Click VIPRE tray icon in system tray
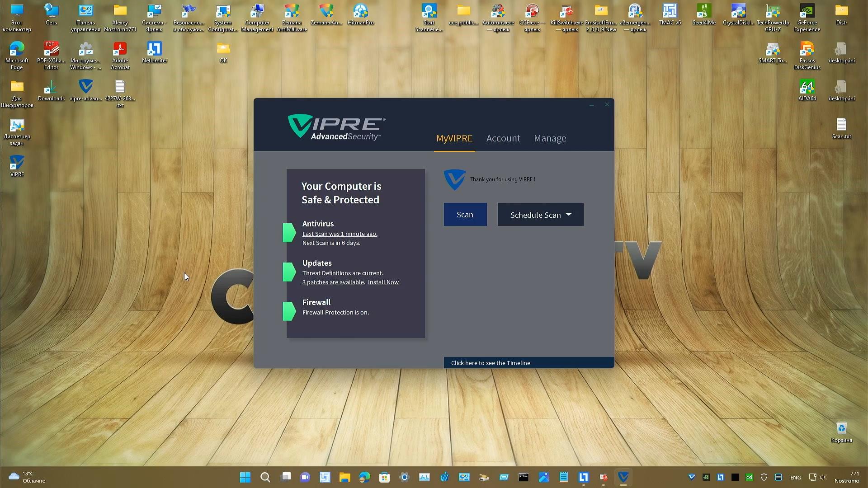Viewport: 868px width, 488px height. coord(691,477)
